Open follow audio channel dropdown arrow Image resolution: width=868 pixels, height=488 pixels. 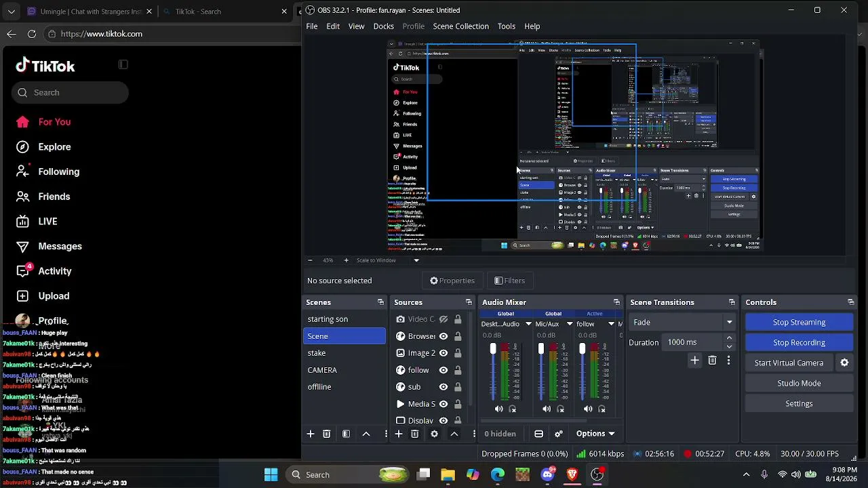(611, 324)
